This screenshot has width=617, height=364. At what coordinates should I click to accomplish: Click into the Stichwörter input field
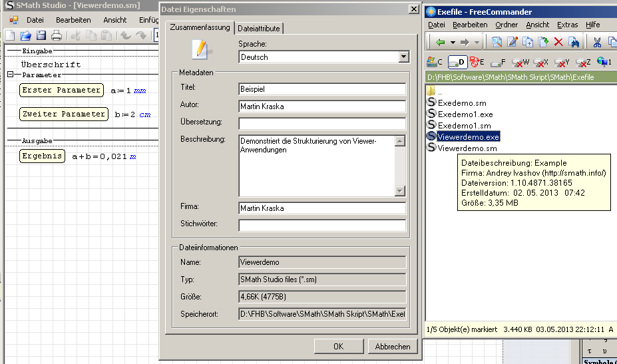point(322,226)
